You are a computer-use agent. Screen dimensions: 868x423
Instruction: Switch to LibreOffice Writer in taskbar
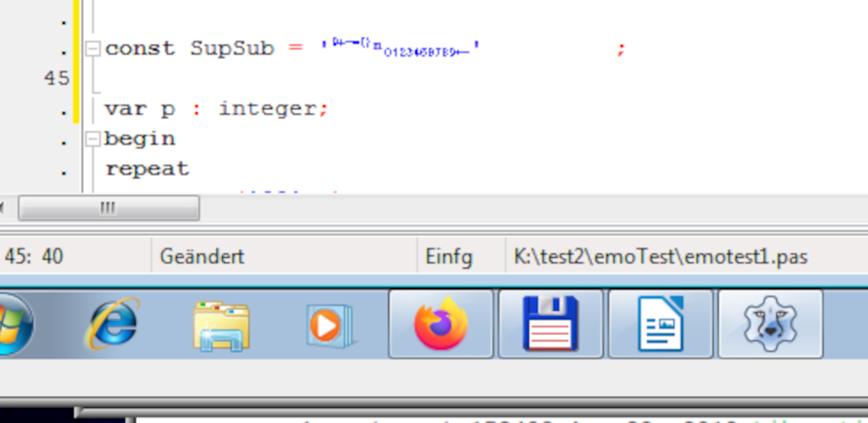661,324
